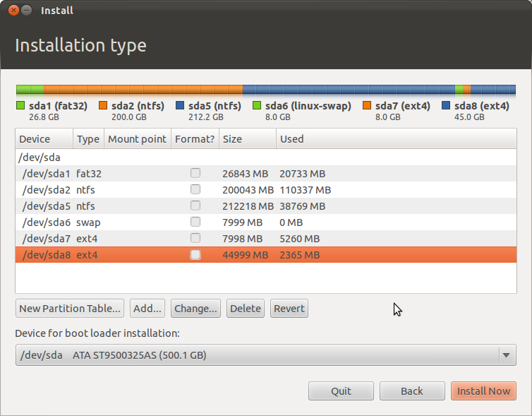This screenshot has height=416, width=532.
Task: Delete the selected partition
Action: pos(246,309)
